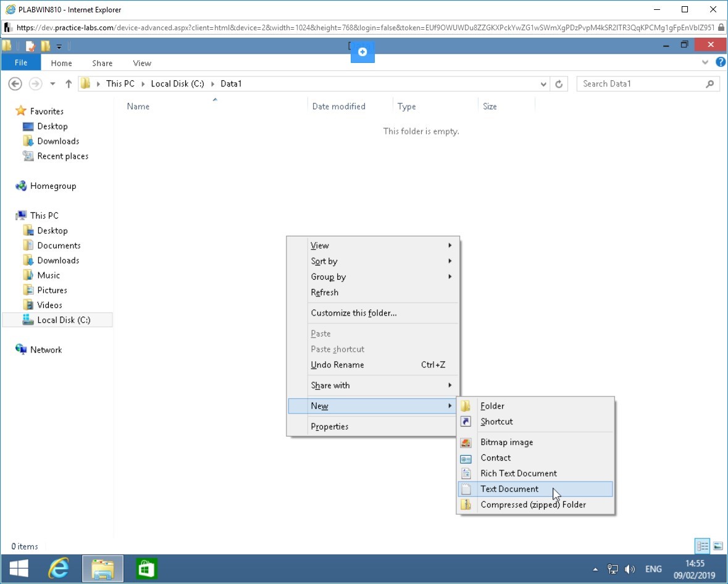The width and height of the screenshot is (728, 584).
Task: Show hidden tray icons arrow
Action: pyautogui.click(x=595, y=569)
